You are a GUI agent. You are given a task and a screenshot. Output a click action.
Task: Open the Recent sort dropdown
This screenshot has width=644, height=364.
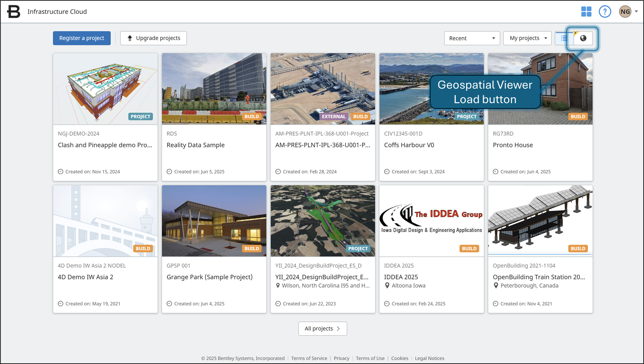click(x=472, y=38)
